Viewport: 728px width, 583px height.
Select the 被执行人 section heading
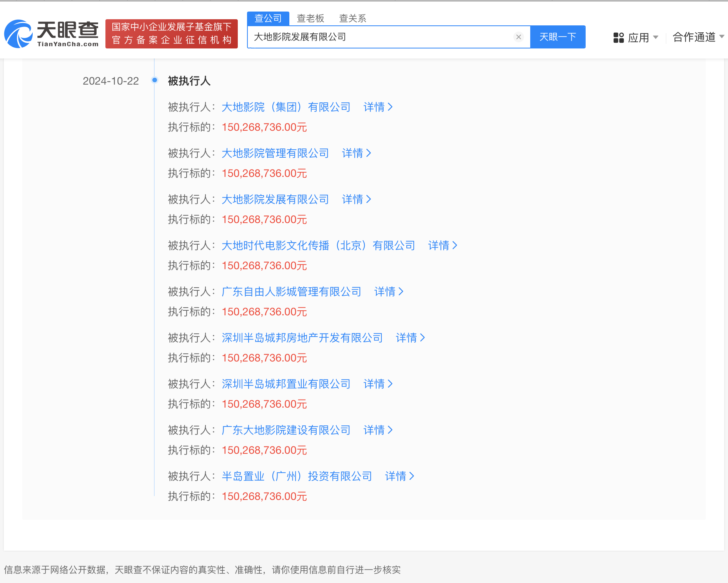189,81
